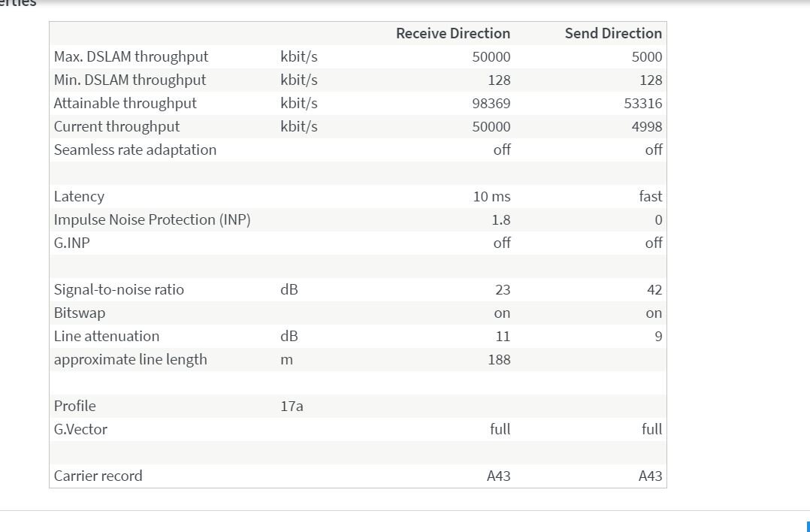This screenshot has width=810, height=532.
Task: Click the Send Direction column header
Action: (x=613, y=33)
